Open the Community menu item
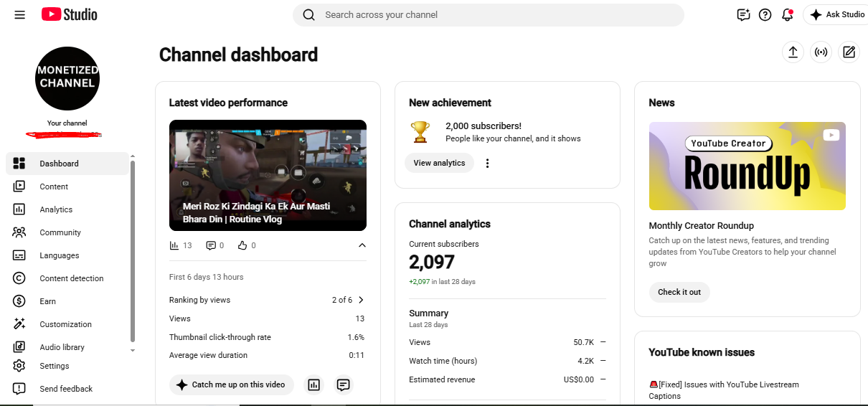Viewport: 868px width, 406px height. pyautogui.click(x=67, y=232)
